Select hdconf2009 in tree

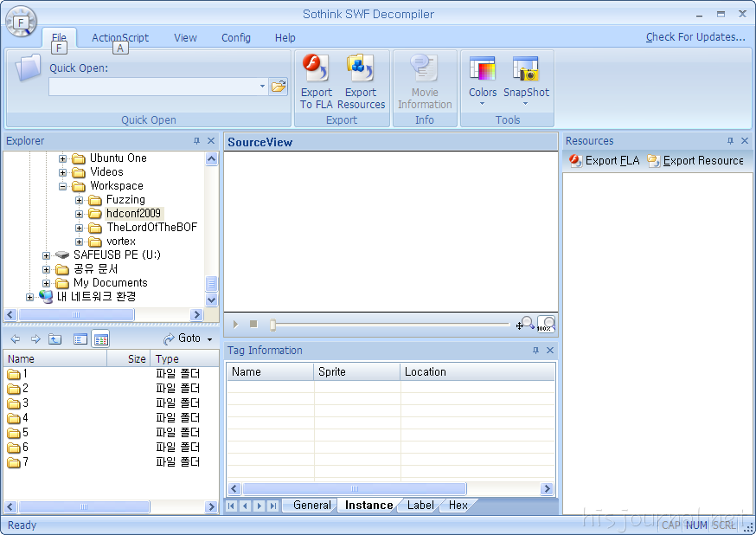point(133,213)
